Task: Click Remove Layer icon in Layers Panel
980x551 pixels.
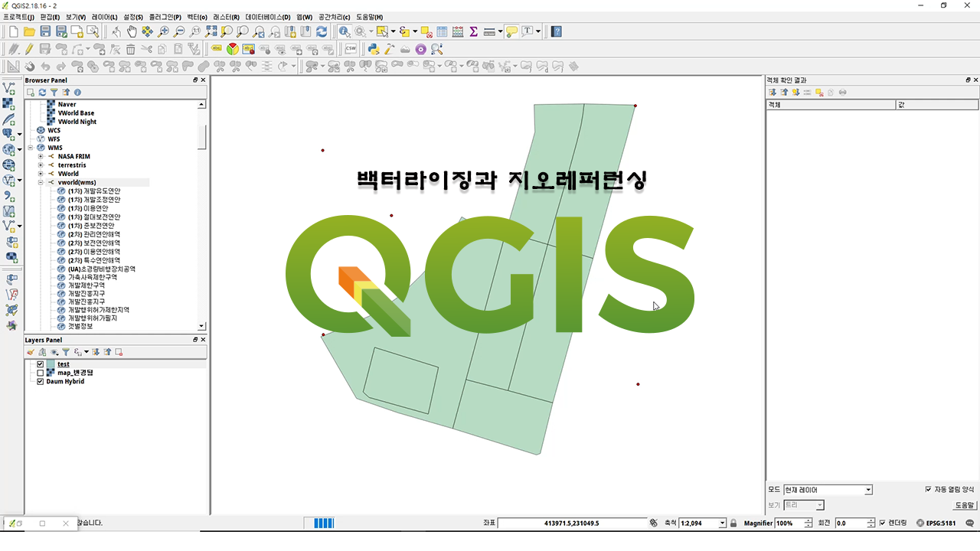Action: [x=119, y=352]
